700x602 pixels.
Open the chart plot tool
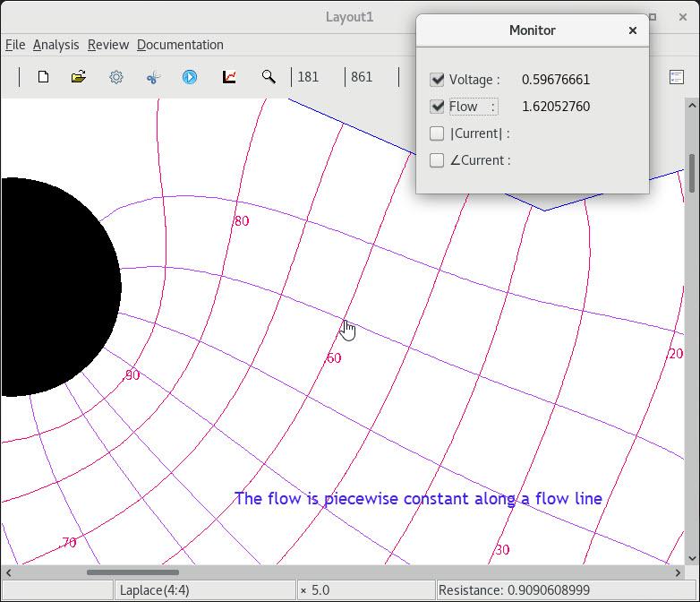click(229, 77)
